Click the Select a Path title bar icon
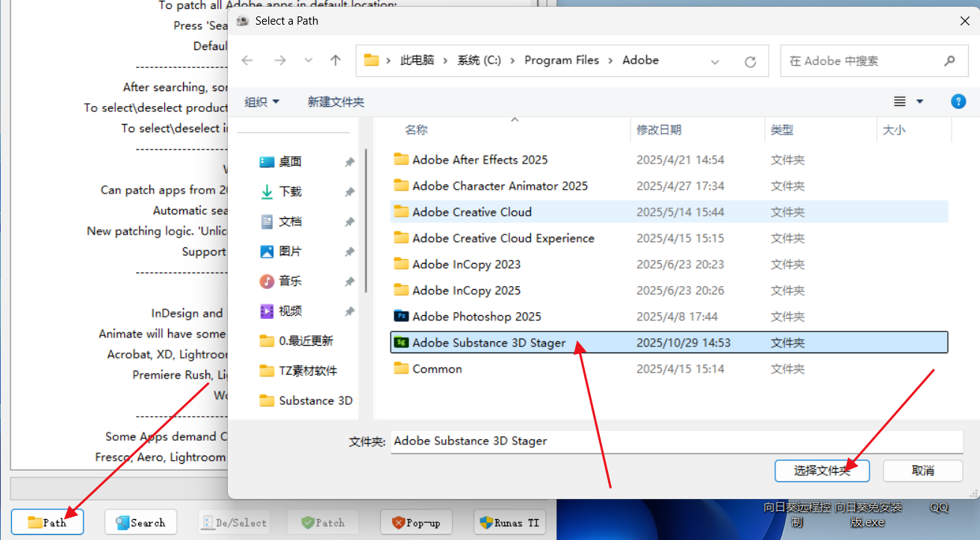Viewport: 980px width, 540px height. click(243, 21)
